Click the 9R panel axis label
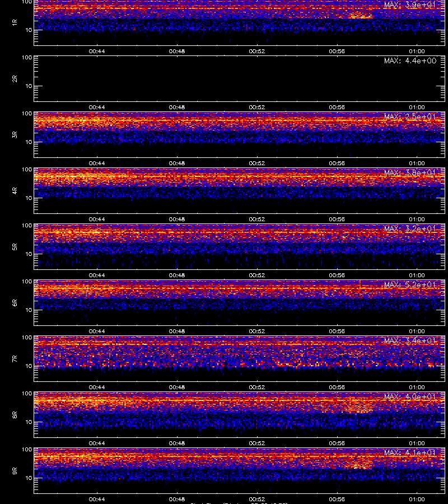448x504 pixels. [15, 471]
